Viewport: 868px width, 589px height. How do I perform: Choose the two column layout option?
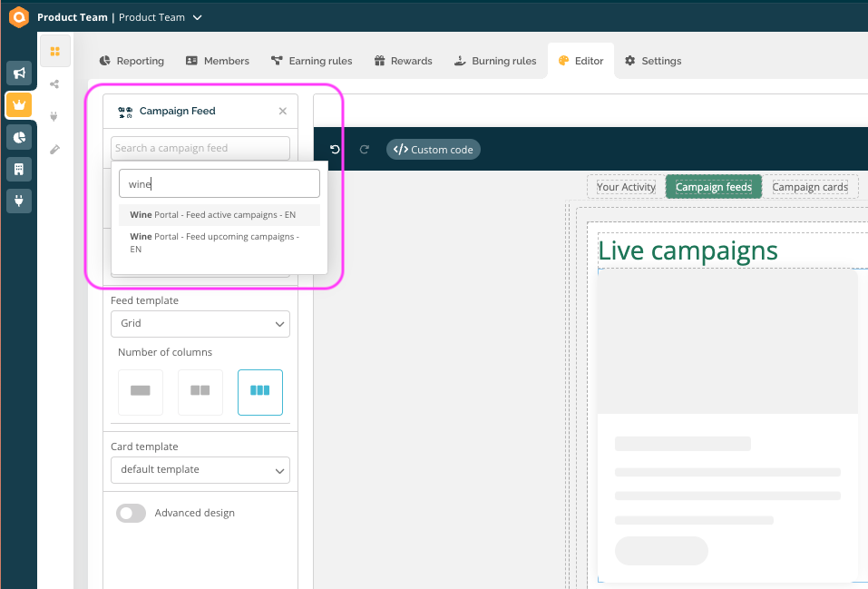(200, 391)
